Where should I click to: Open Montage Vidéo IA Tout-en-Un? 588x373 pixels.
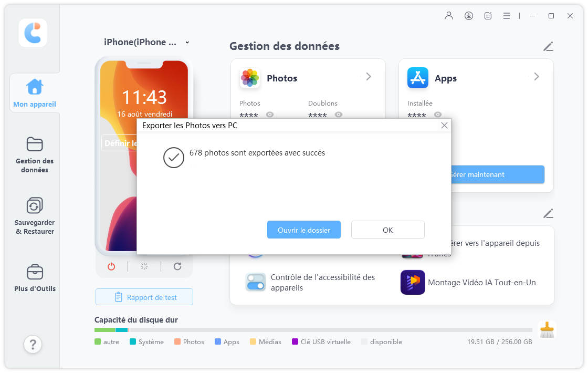coord(481,283)
